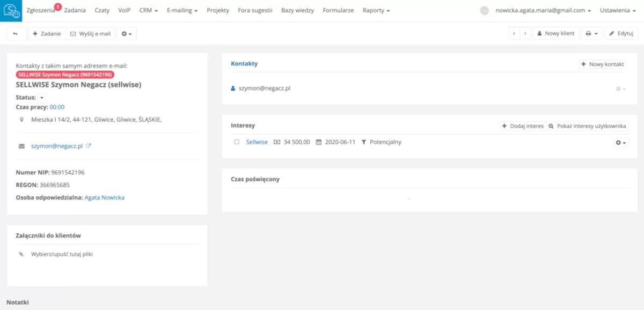Viewport: 644px width, 310px height.
Task: Go to Projekty
Action: 218,11
